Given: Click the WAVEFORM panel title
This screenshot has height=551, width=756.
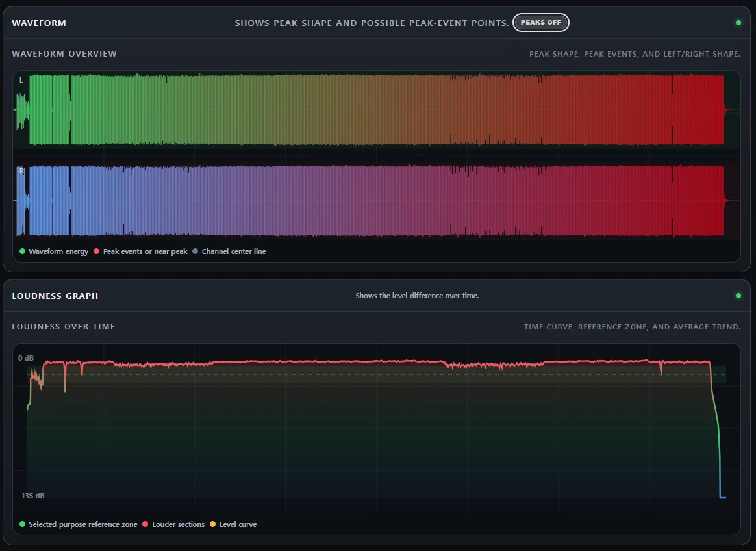Looking at the screenshot, I should click(39, 23).
